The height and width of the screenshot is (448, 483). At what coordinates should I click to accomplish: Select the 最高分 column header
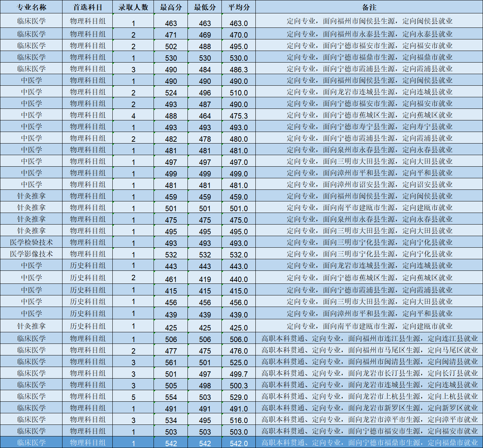[x=171, y=7]
